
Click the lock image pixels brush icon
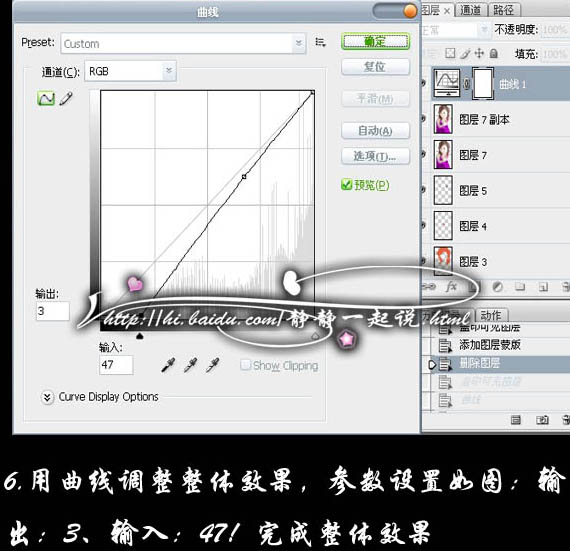pos(465,54)
